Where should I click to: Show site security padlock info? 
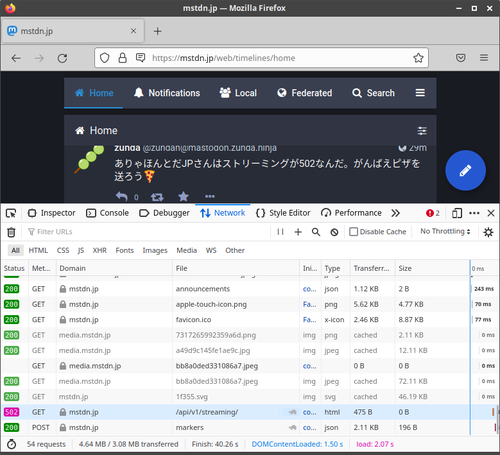coord(123,58)
